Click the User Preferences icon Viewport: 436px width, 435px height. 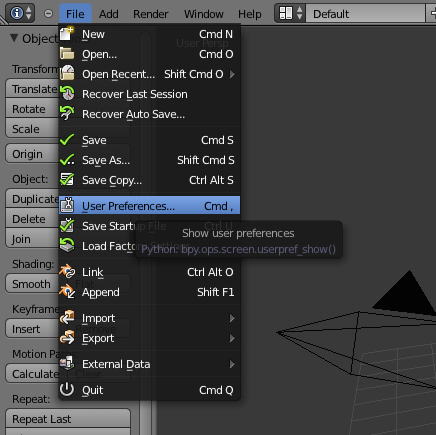click(67, 205)
